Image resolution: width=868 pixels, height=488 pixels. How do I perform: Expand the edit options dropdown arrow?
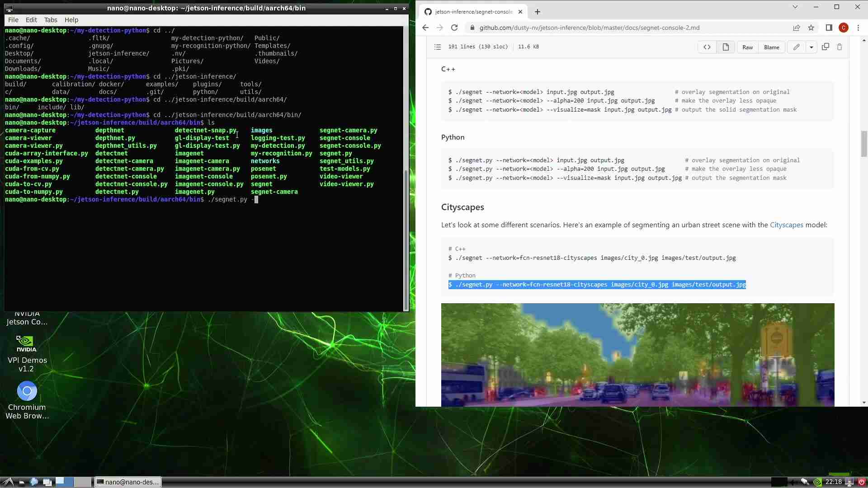point(811,47)
